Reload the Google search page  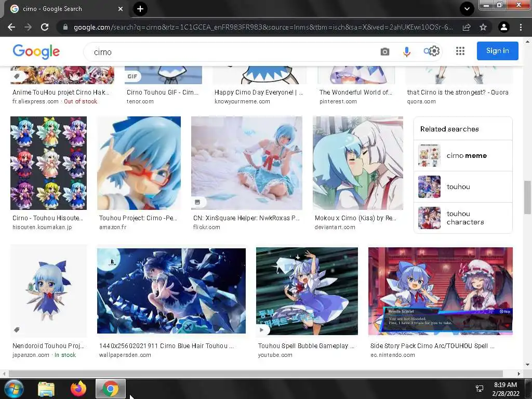(x=45, y=27)
